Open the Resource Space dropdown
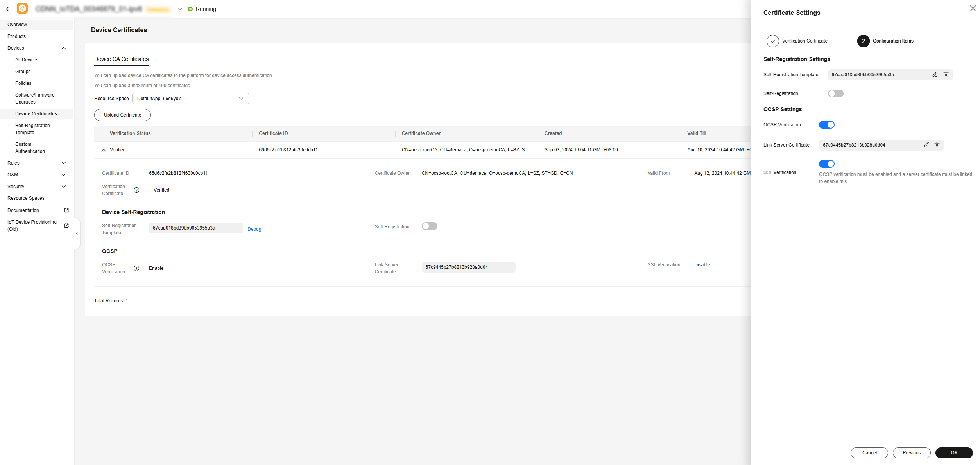Image resolution: width=980 pixels, height=465 pixels. (191, 99)
